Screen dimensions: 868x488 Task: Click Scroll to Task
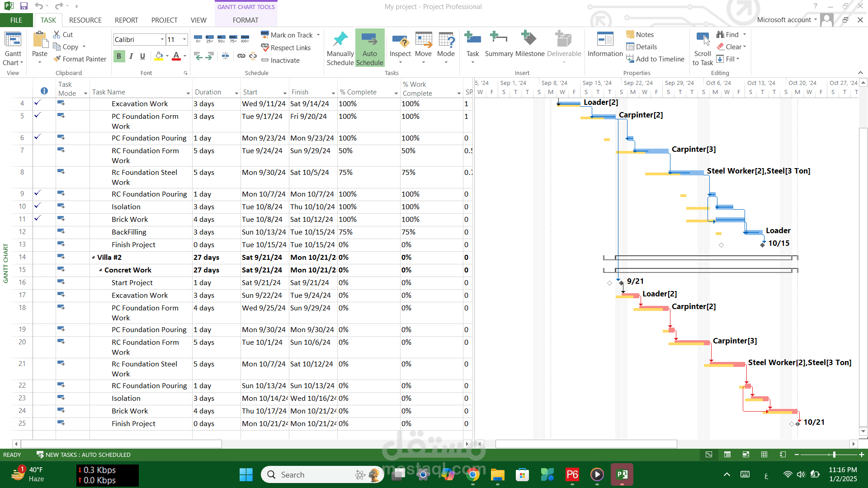[x=703, y=49]
